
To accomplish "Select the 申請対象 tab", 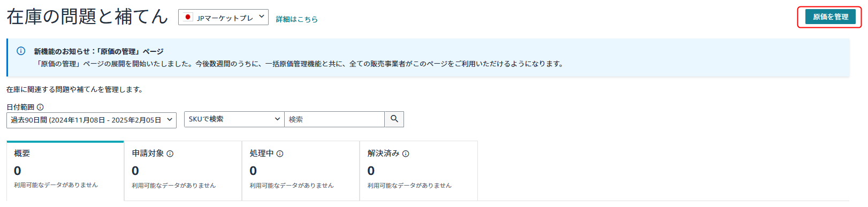I will click(183, 171).
